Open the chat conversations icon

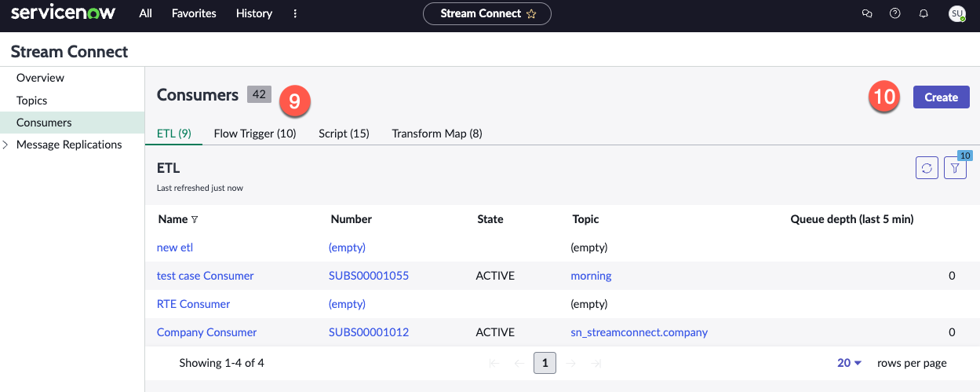point(867,13)
